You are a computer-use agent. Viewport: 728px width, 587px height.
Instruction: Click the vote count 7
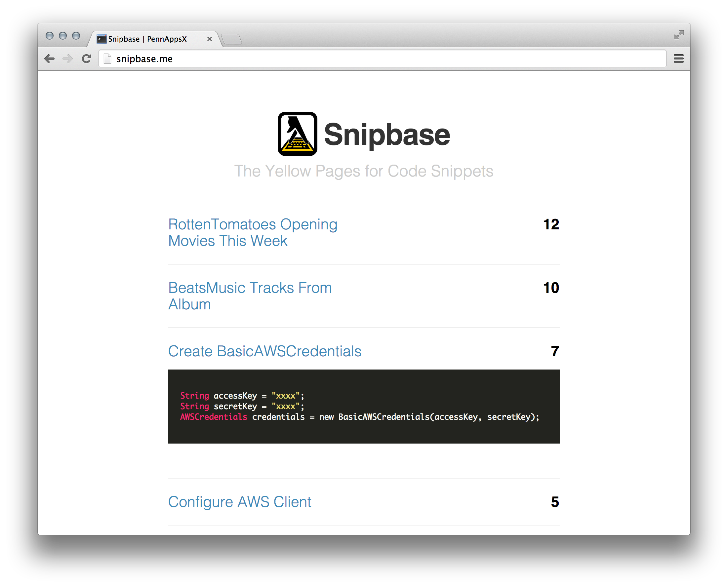click(x=554, y=351)
